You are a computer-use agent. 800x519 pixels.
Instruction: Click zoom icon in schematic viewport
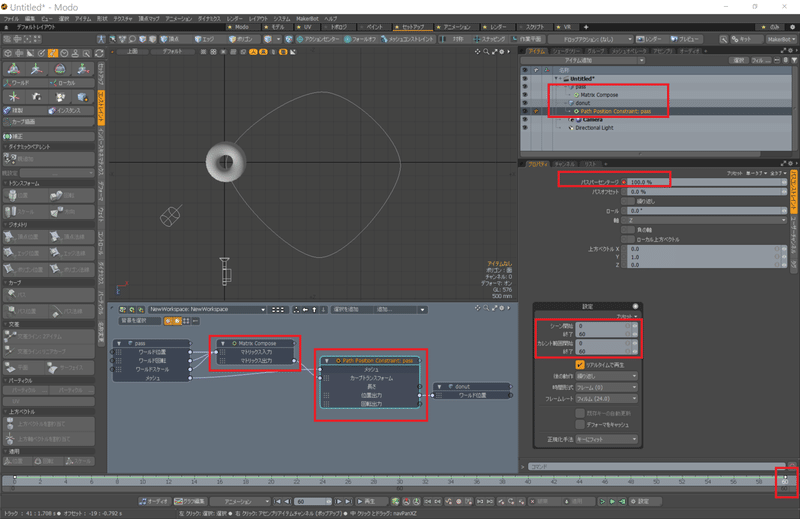486,308
